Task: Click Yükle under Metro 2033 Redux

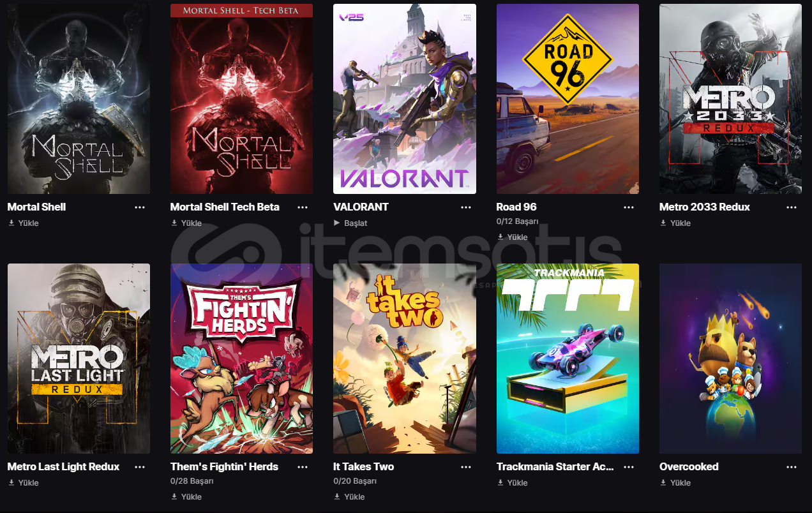Action: pyautogui.click(x=675, y=223)
